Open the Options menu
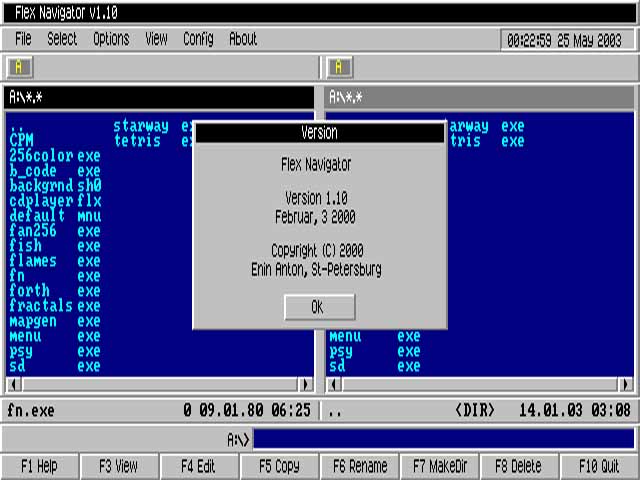 click(111, 39)
